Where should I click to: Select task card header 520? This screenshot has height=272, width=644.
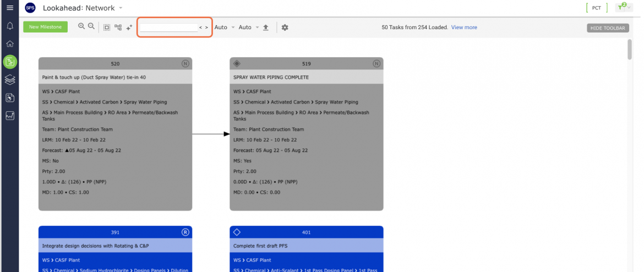click(x=116, y=64)
